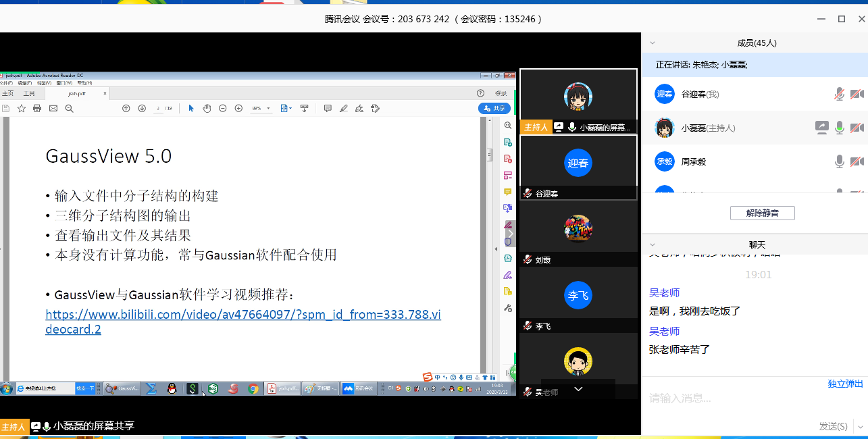
Task: Click the 解除静音 button
Action: click(x=762, y=213)
